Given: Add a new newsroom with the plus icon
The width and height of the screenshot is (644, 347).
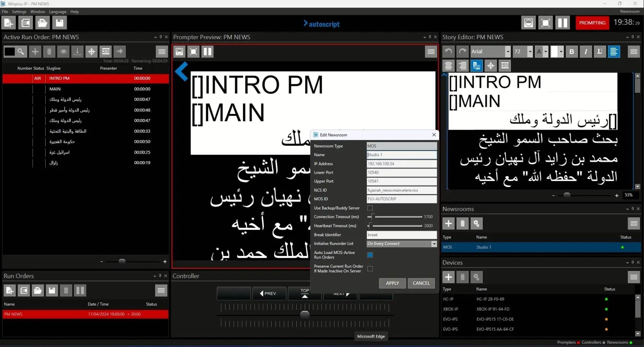Looking at the screenshot, I should click(448, 223).
